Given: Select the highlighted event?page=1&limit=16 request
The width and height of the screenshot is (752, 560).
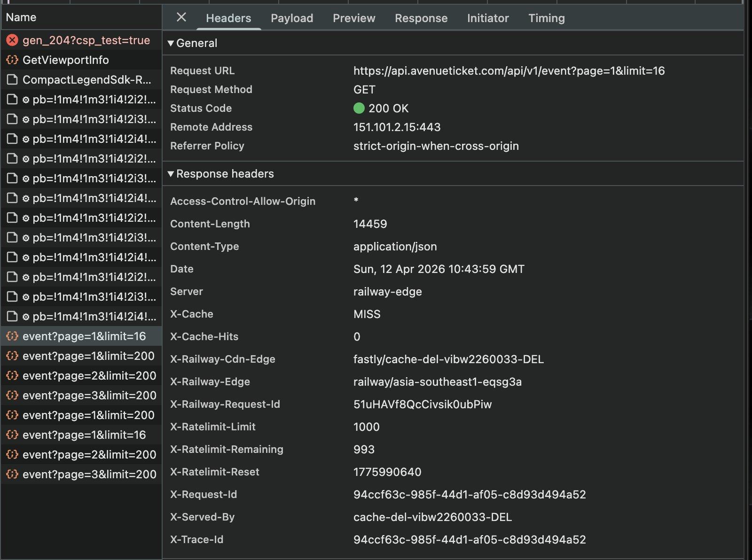Looking at the screenshot, I should click(x=81, y=336).
